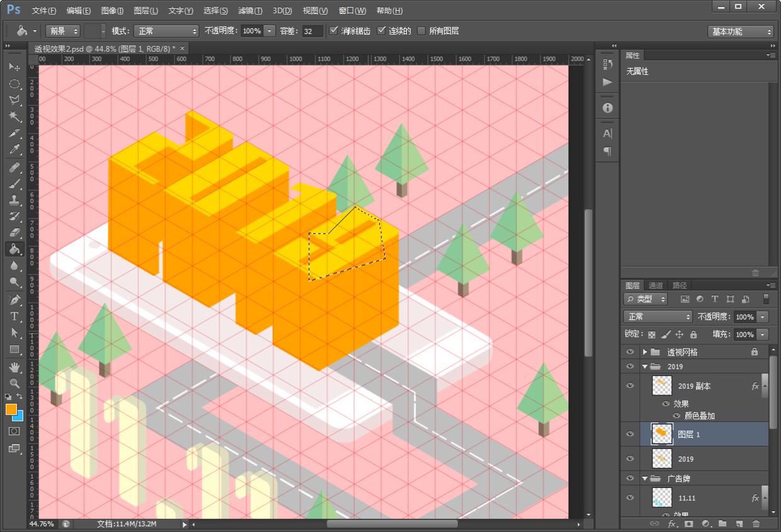Create a new layer from Layers panel

(739, 524)
